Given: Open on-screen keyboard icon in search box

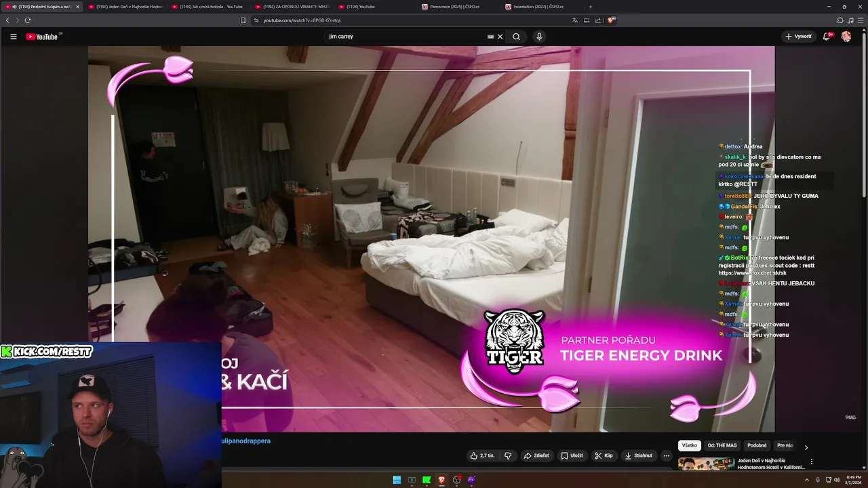Looking at the screenshot, I should (x=490, y=37).
